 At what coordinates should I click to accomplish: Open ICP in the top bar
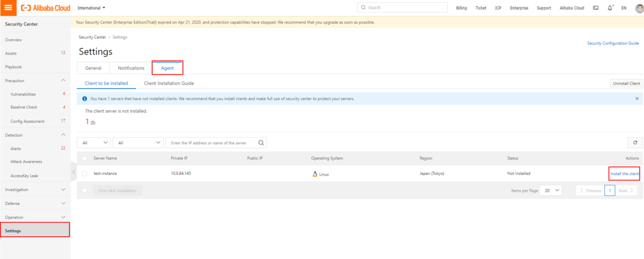(x=498, y=8)
